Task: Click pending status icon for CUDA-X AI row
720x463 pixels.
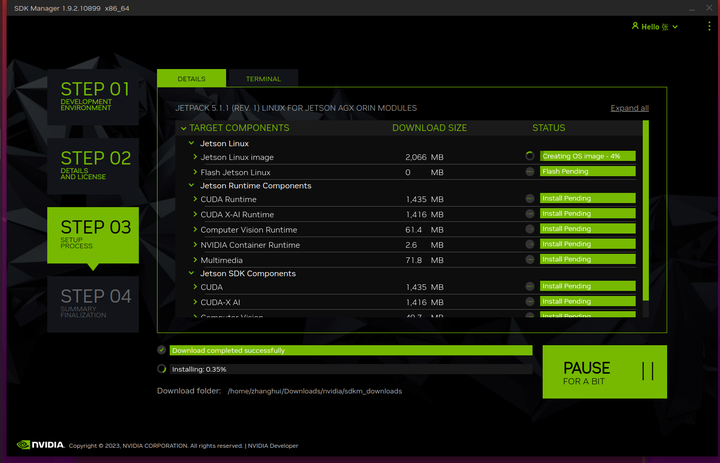Action: click(x=530, y=301)
